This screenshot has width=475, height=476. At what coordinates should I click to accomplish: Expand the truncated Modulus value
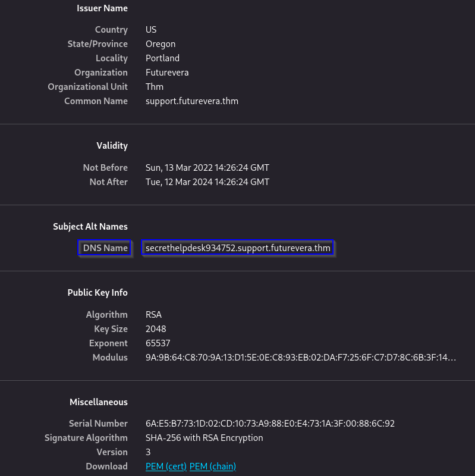point(300,358)
